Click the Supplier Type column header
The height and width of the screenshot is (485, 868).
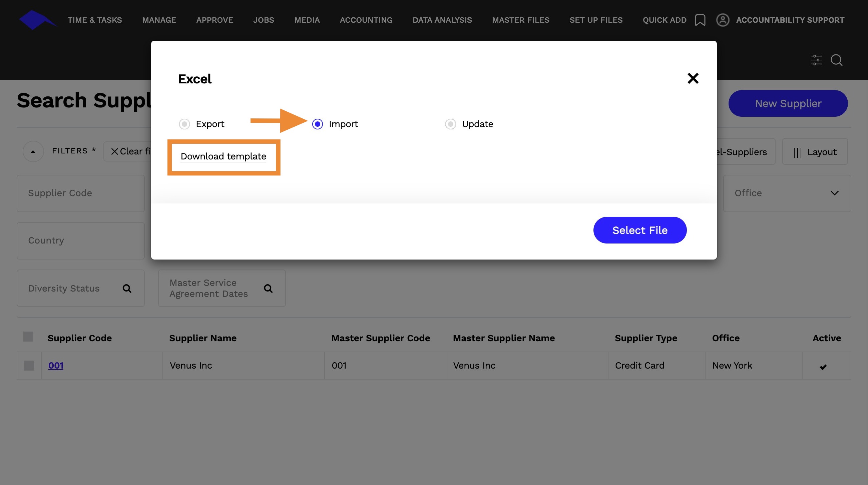pos(646,338)
